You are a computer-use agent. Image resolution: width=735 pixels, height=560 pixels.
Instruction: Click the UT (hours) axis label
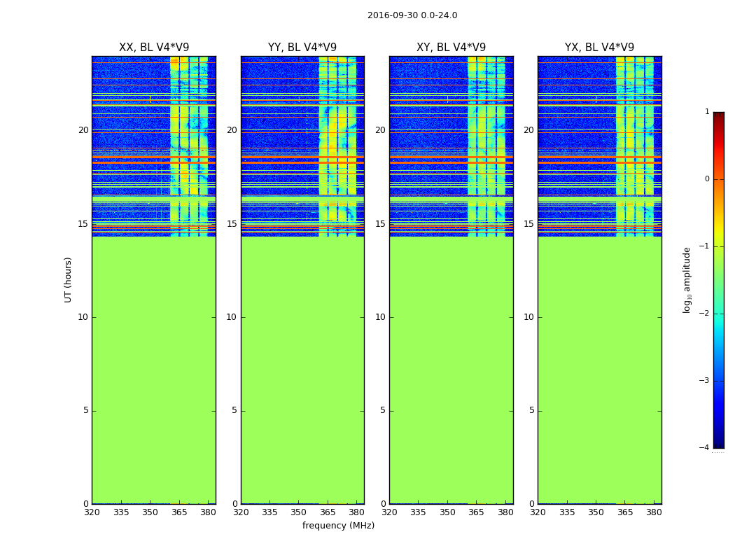click(x=68, y=280)
